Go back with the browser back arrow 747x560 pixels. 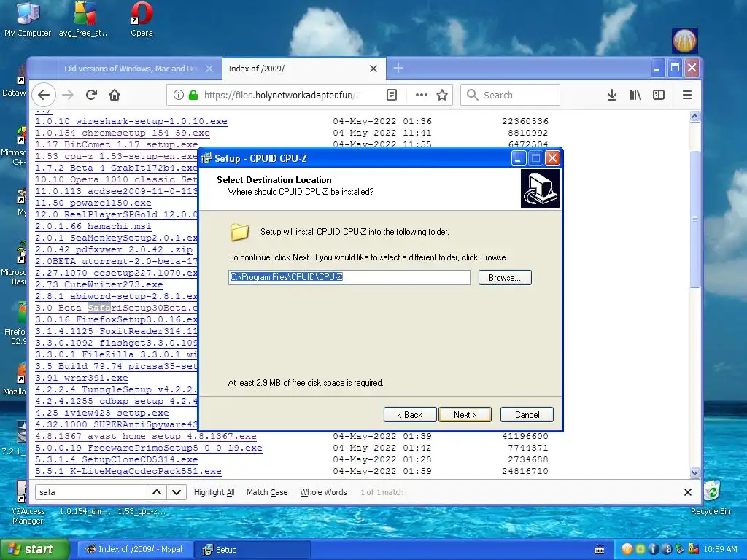pos(44,95)
